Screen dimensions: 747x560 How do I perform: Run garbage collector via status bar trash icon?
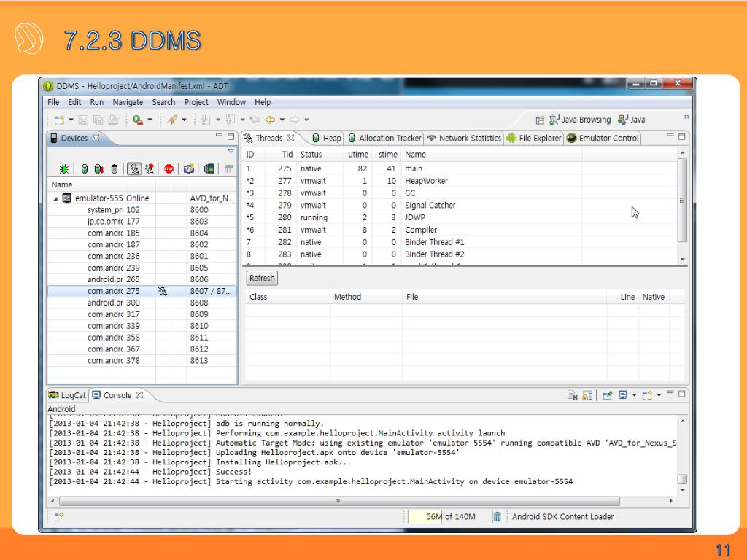497,517
